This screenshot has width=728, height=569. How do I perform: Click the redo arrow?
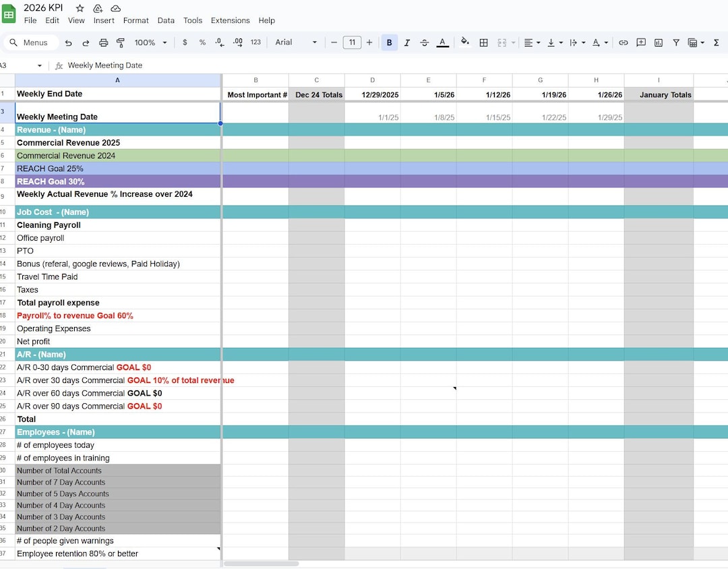pyautogui.click(x=86, y=42)
